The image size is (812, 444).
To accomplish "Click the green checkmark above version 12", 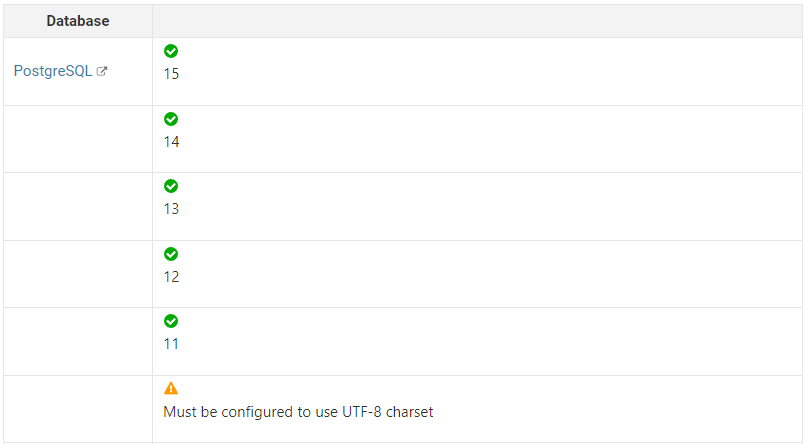I will (171, 254).
